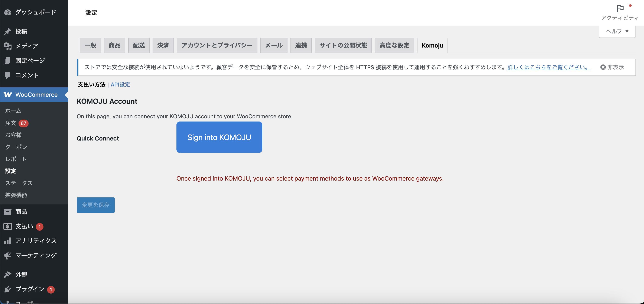
Task: Expand the ヘルプ help dropdown
Action: point(617,31)
